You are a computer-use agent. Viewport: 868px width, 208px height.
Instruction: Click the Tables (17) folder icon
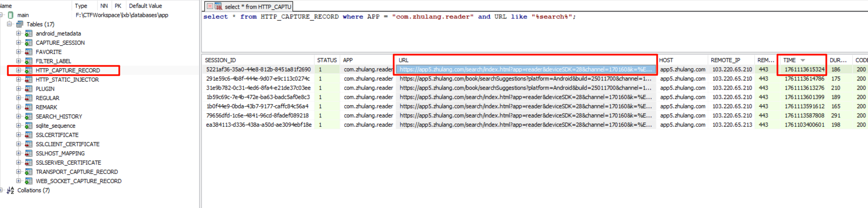20,24
